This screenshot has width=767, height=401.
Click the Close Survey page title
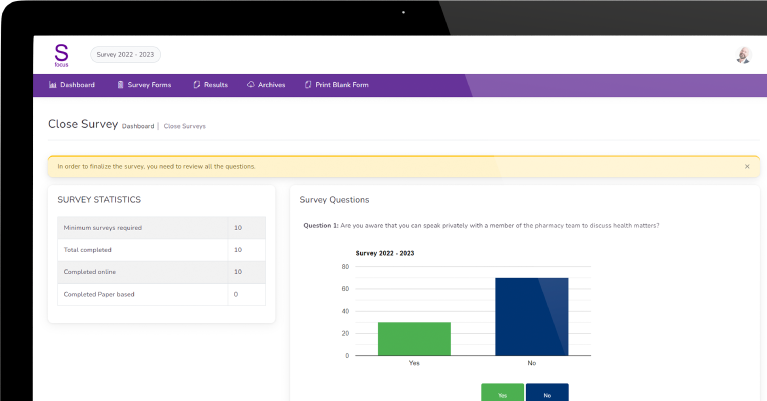(x=83, y=124)
